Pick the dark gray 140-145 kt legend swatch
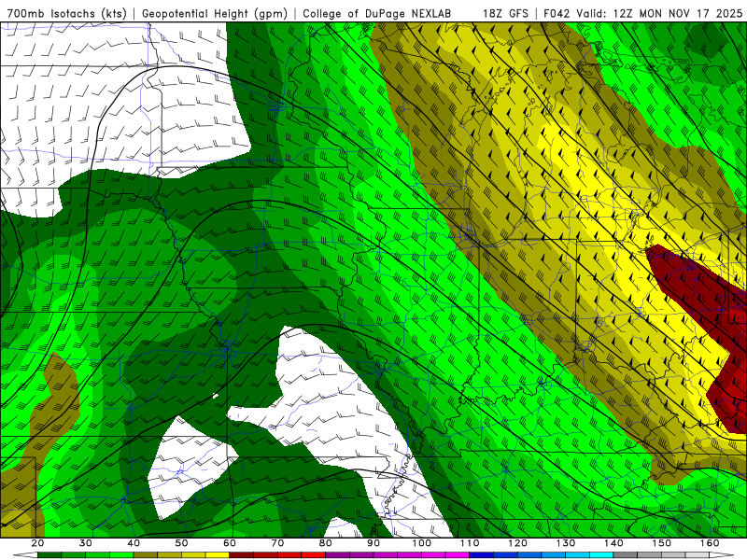Image resolution: width=747 pixels, height=560 pixels. point(626,555)
